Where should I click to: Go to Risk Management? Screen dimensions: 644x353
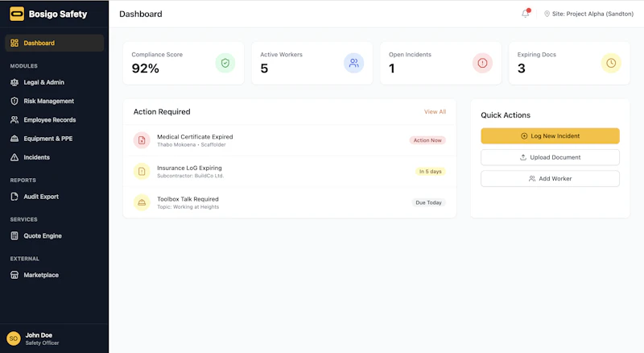55,101
